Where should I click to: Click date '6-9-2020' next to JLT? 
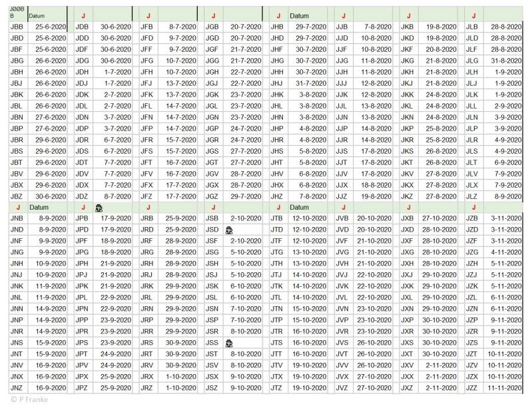point(508,162)
